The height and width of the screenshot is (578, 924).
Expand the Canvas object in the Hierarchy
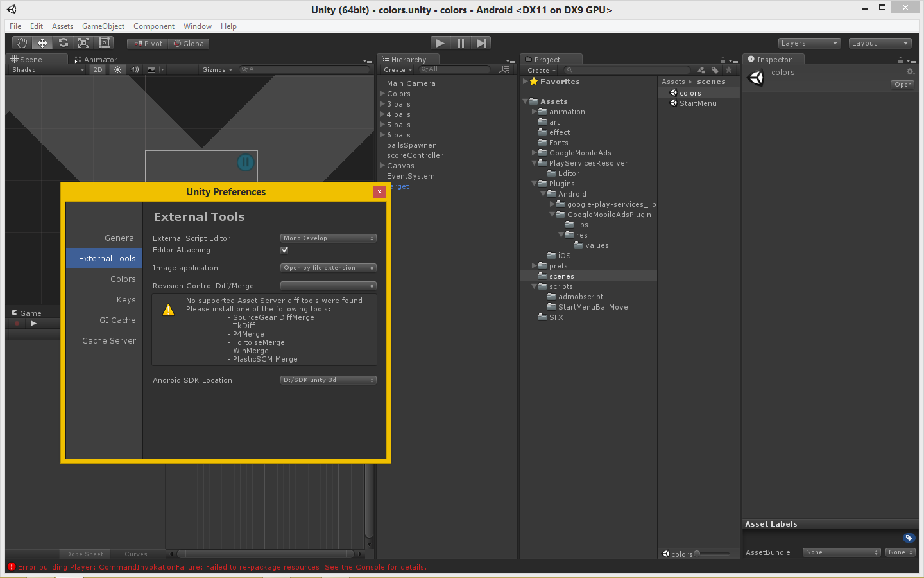[382, 166]
